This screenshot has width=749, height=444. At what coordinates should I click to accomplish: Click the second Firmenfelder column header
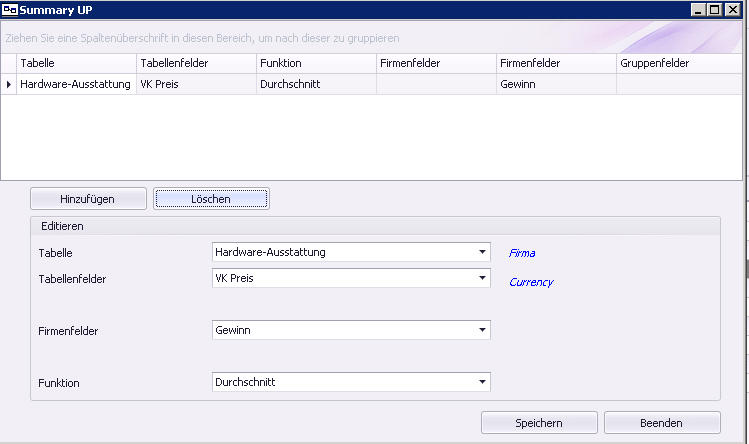click(x=556, y=63)
